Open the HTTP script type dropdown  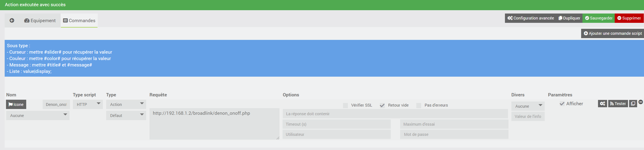point(88,104)
